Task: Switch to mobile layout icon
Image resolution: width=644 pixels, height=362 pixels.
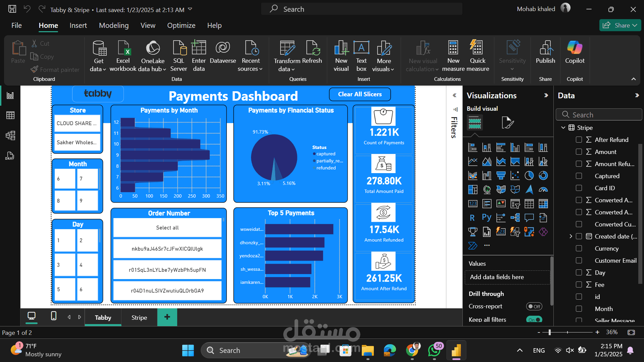Action: click(x=53, y=316)
